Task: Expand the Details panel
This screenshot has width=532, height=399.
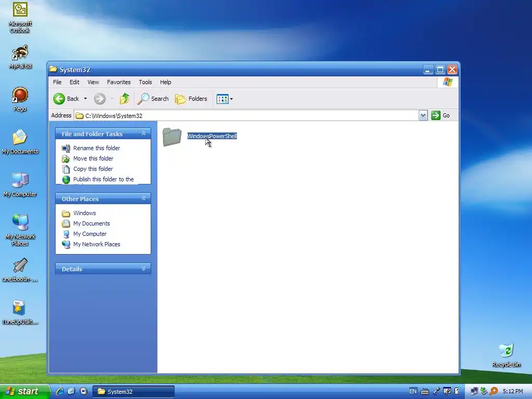Action: coord(143,269)
